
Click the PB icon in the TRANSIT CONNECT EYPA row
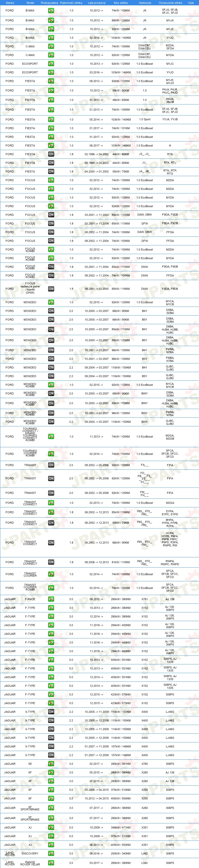click(51, 512)
